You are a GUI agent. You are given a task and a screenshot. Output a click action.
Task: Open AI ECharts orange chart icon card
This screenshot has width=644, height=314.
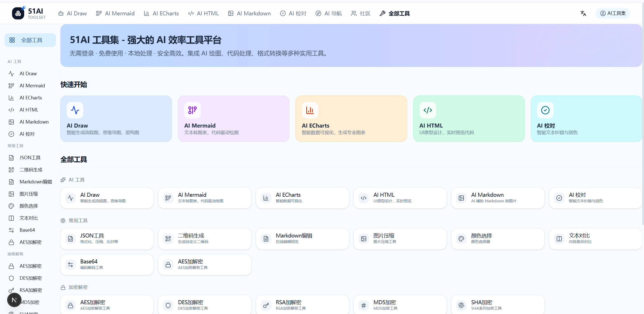[310, 110]
